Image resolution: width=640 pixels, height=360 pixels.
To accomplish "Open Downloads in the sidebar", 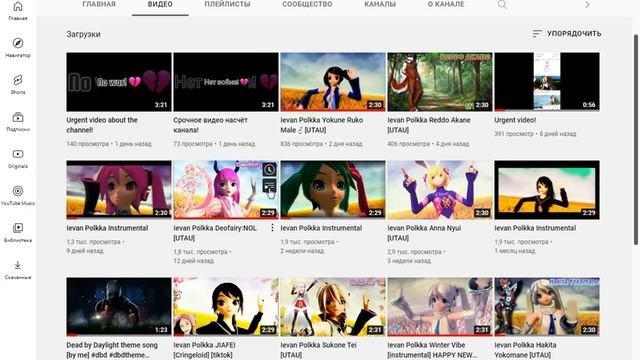I will pos(18,265).
